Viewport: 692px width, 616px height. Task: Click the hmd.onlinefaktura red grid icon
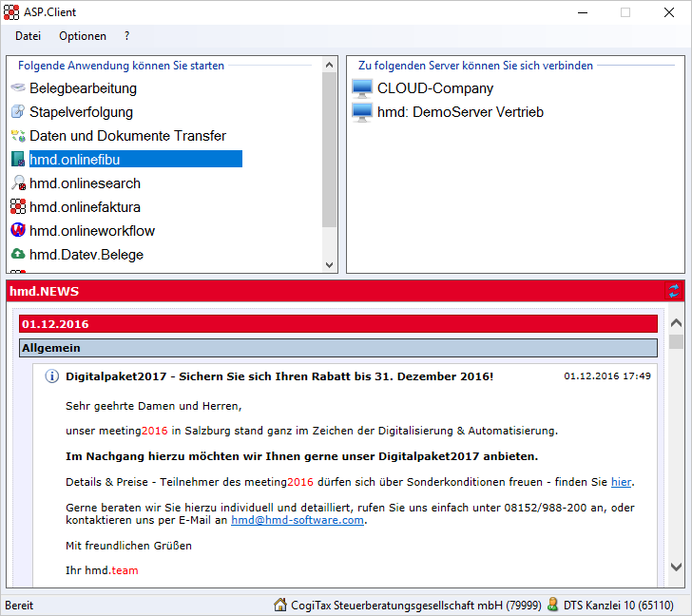pos(18,206)
